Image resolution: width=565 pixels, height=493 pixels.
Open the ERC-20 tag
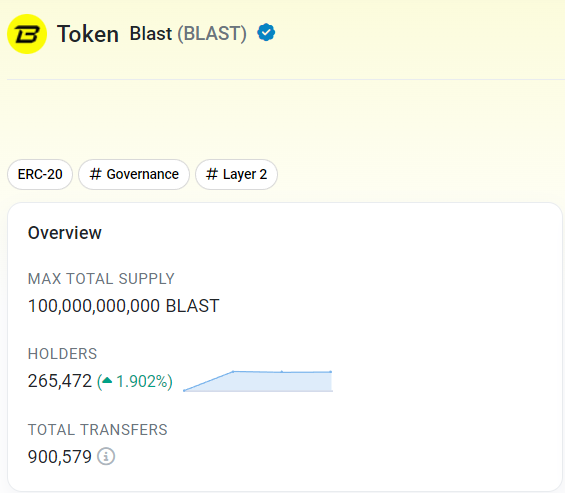coord(40,174)
